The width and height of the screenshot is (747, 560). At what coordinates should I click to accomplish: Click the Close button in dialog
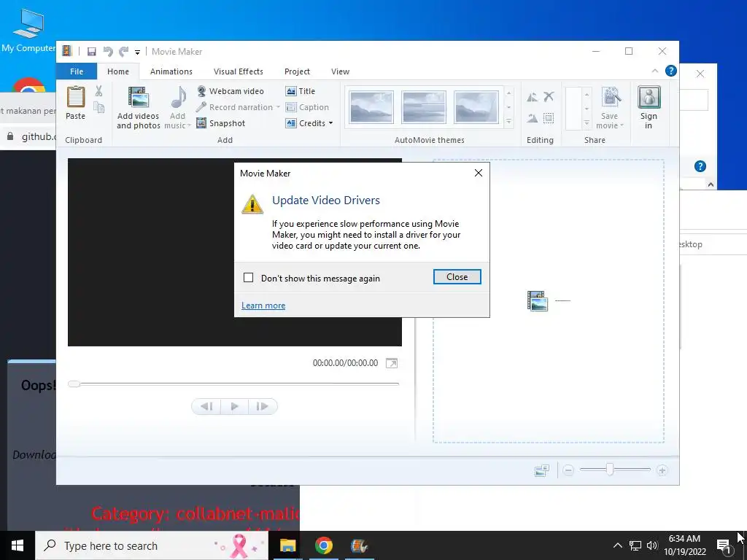(457, 277)
